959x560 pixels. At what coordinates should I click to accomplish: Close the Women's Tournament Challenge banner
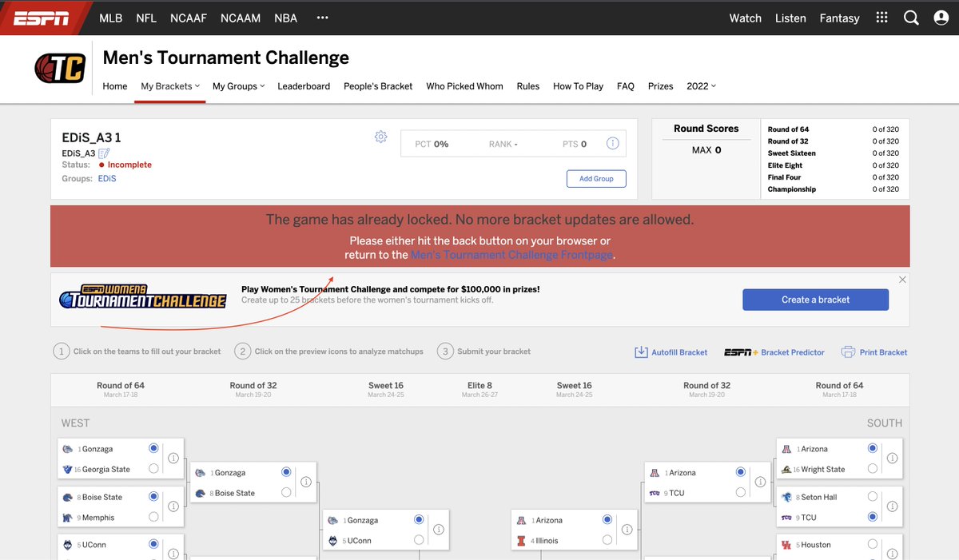pyautogui.click(x=902, y=280)
